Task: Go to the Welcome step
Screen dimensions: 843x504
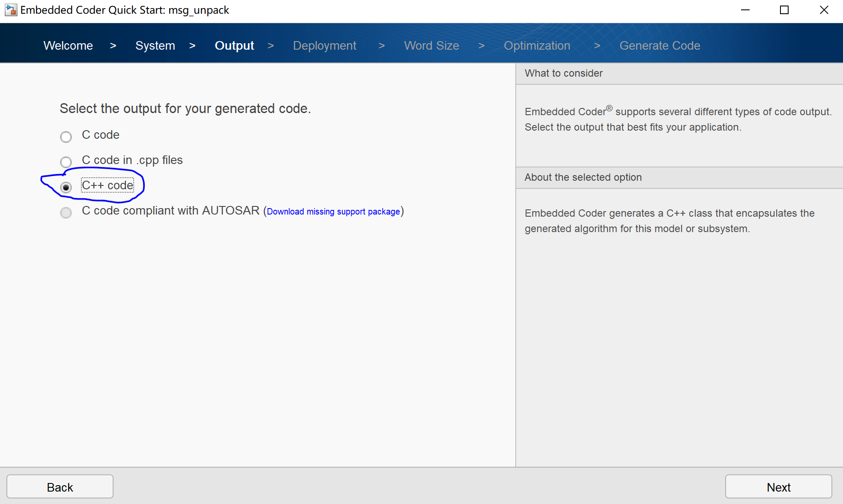Action: (x=68, y=45)
